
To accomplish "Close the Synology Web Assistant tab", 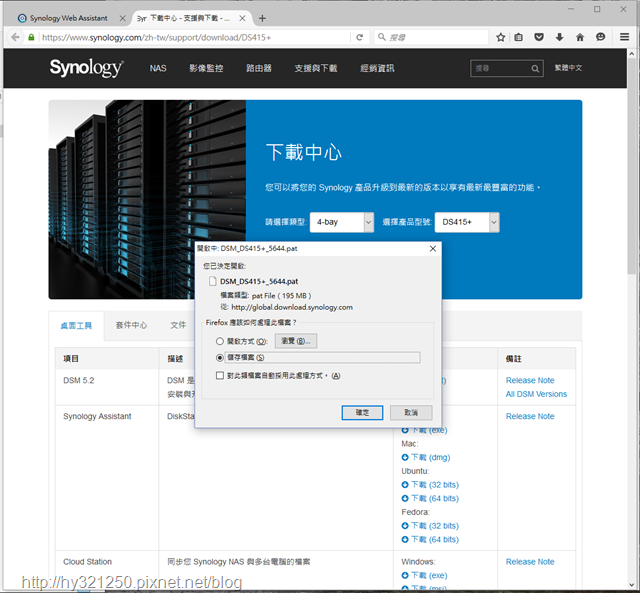I will pyautogui.click(x=122, y=18).
